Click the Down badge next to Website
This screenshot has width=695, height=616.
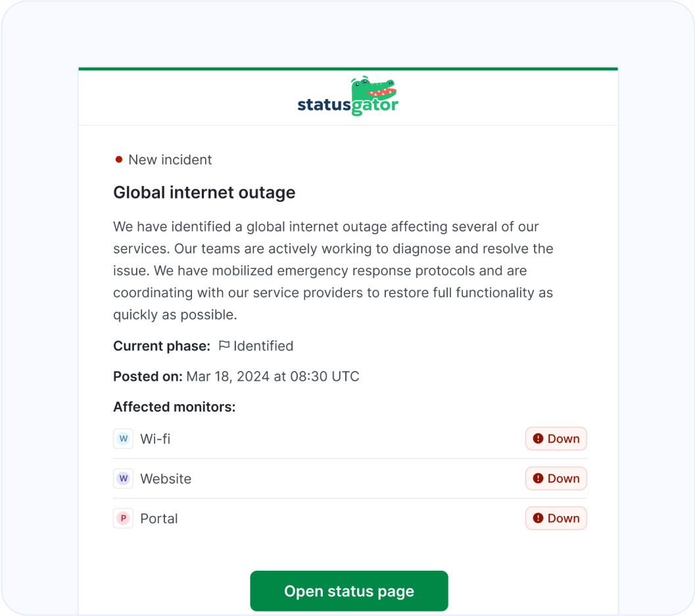(x=556, y=478)
